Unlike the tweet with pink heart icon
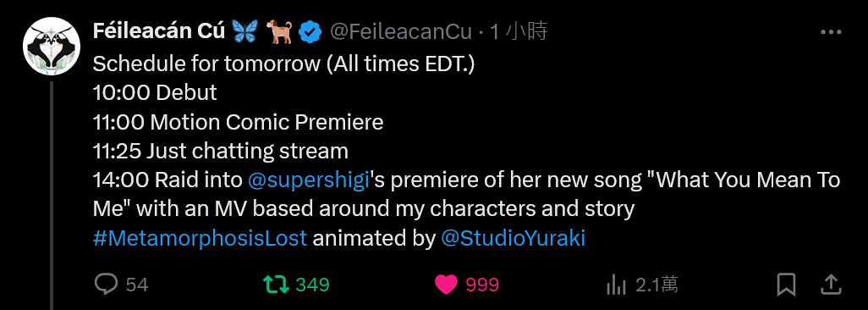This screenshot has width=868, height=310. coord(446,285)
